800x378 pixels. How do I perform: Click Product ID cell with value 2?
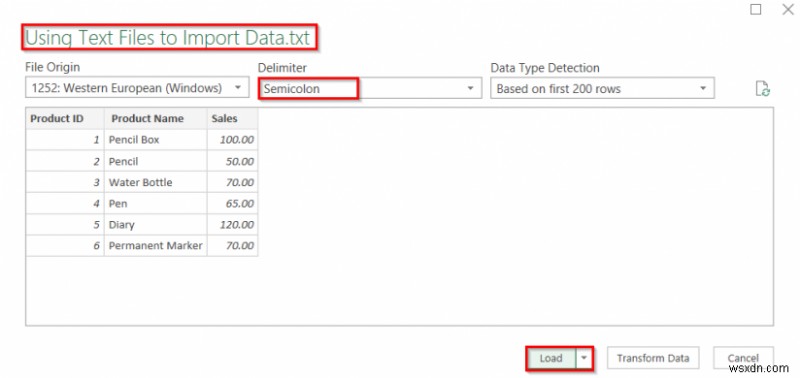(x=65, y=161)
